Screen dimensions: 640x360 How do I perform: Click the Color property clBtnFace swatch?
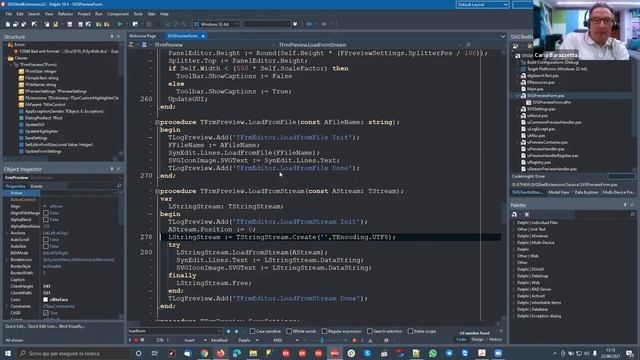(x=46, y=300)
